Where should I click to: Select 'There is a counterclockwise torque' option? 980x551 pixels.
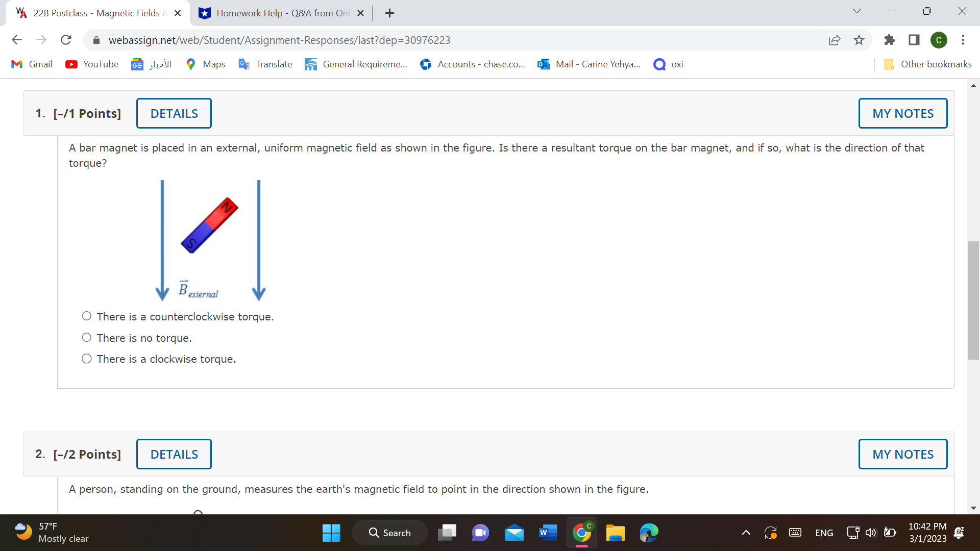tap(87, 316)
